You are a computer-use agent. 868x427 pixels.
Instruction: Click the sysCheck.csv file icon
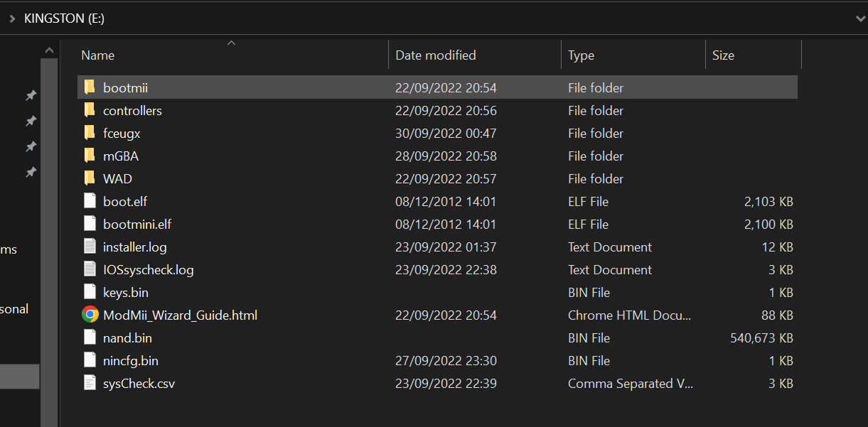click(90, 383)
